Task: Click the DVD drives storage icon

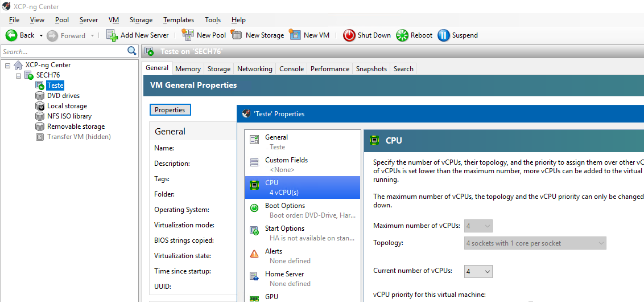Action: click(x=40, y=96)
